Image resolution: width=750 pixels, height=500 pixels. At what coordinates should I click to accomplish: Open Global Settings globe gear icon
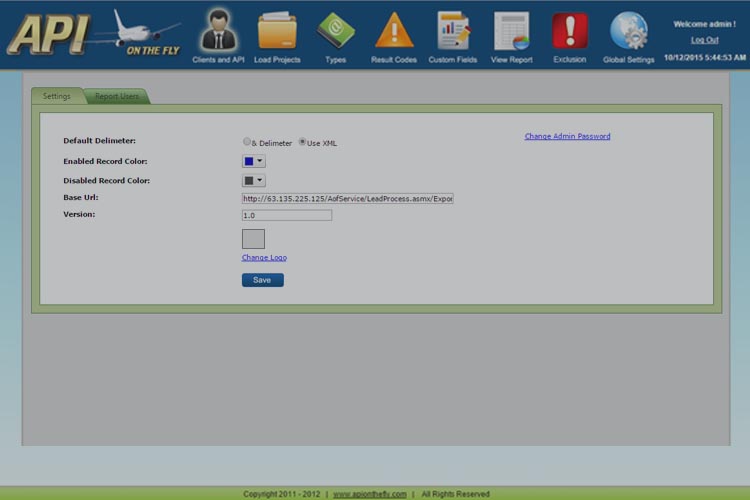pyautogui.click(x=629, y=31)
